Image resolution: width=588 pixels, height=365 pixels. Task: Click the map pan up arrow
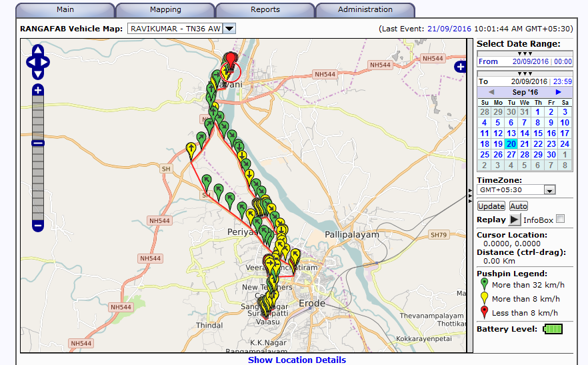(38, 51)
